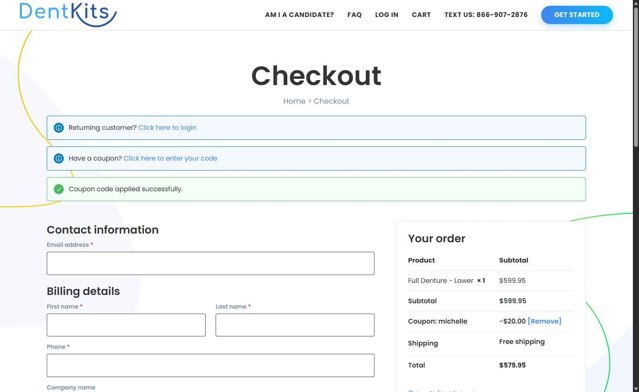The image size is (639, 392).
Task: Focus the Last name field
Action: tap(295, 325)
